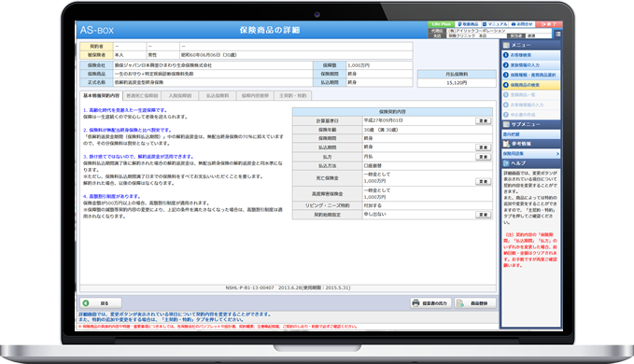Click the メニュー panel header icon
The height and width of the screenshot is (364, 634).
506,45
